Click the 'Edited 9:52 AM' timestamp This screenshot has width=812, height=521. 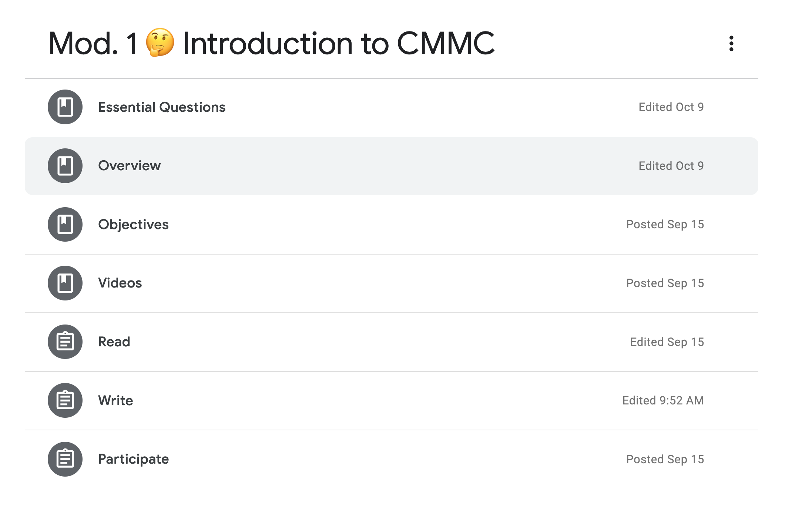663,400
